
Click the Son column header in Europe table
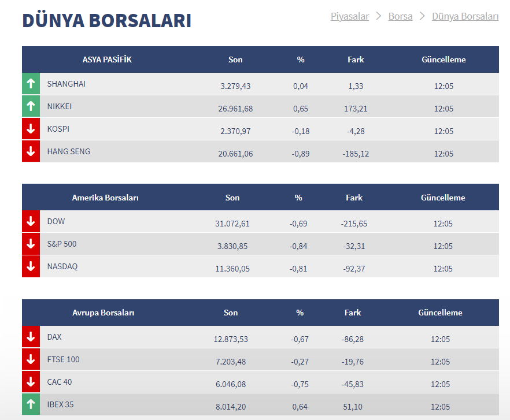click(x=231, y=313)
